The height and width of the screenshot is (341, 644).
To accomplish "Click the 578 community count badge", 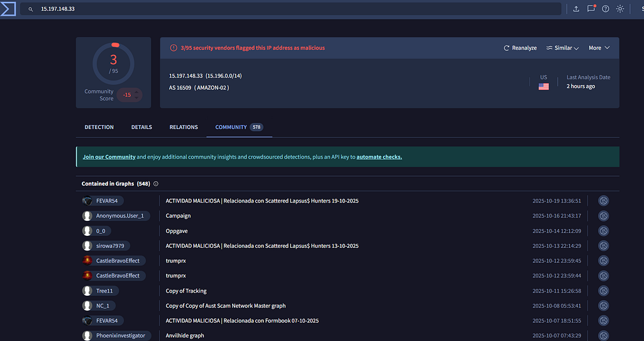I will coord(257,127).
